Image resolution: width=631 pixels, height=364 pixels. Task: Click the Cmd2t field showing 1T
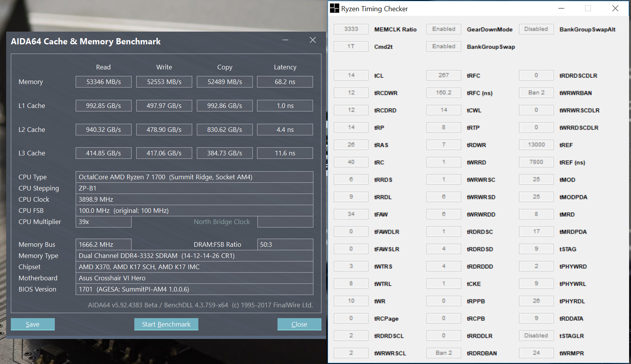coord(351,46)
